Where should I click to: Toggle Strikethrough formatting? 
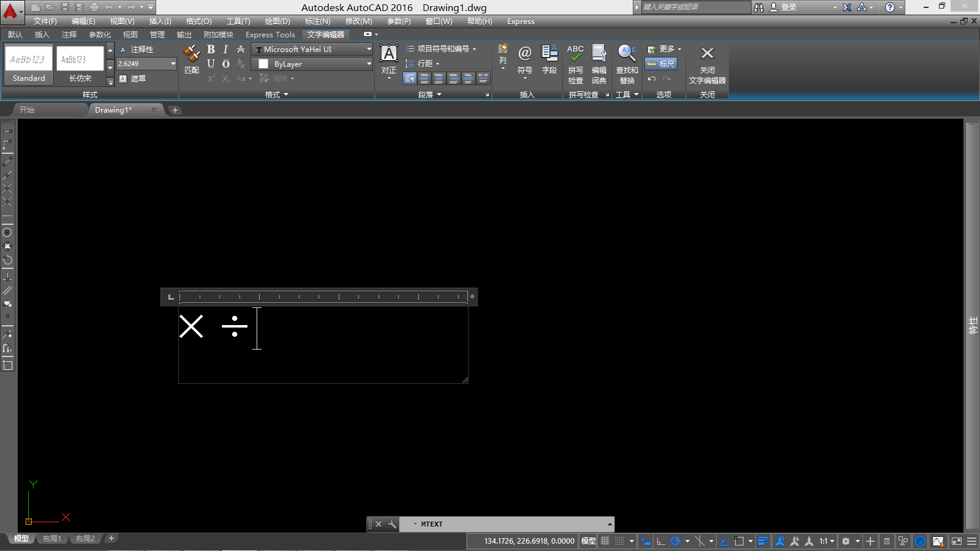pyautogui.click(x=241, y=49)
